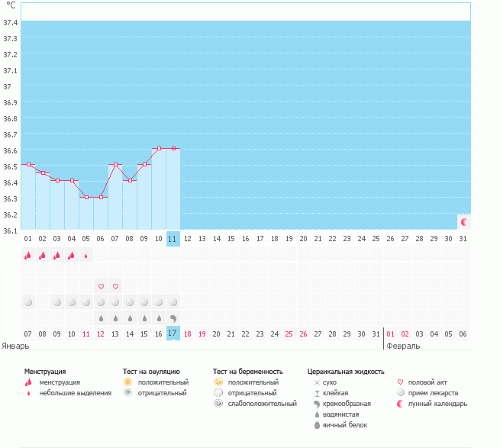The height and width of the screenshot is (448, 500).
Task: Click the light discharge icon on day 05
Action: 86,256
